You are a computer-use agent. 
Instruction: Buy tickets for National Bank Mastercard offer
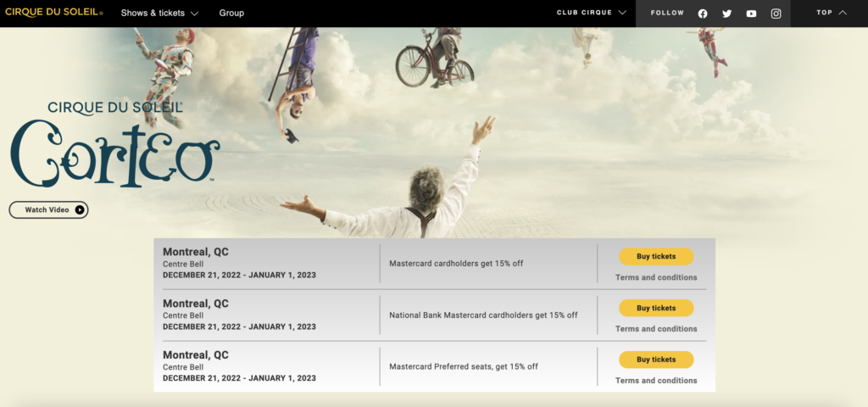coord(656,308)
